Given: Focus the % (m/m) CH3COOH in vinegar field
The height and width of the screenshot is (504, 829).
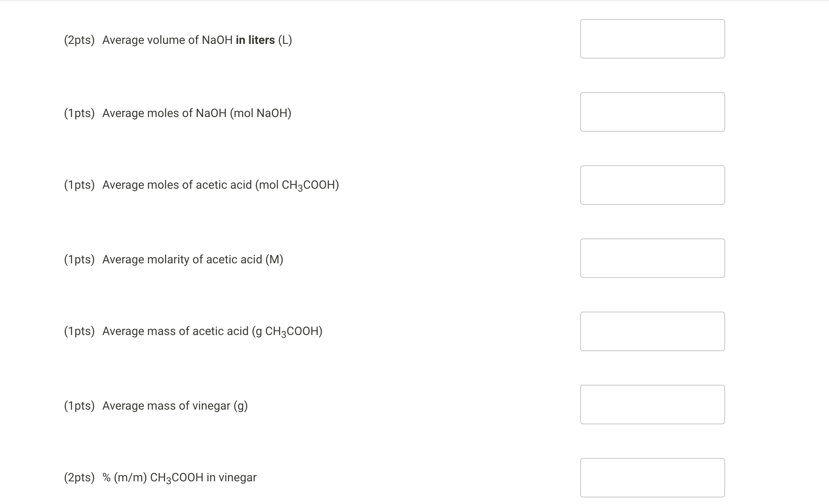Looking at the screenshot, I should (652, 478).
